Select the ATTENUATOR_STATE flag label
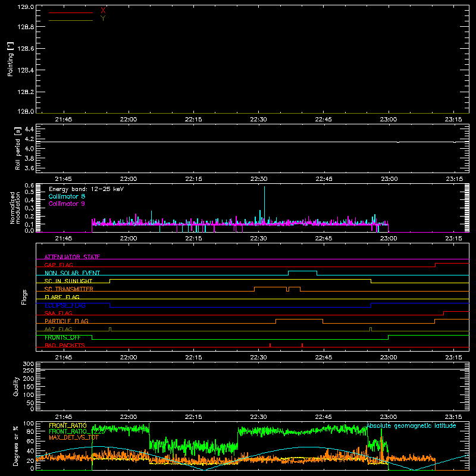476x476 pixels. pyautogui.click(x=72, y=257)
